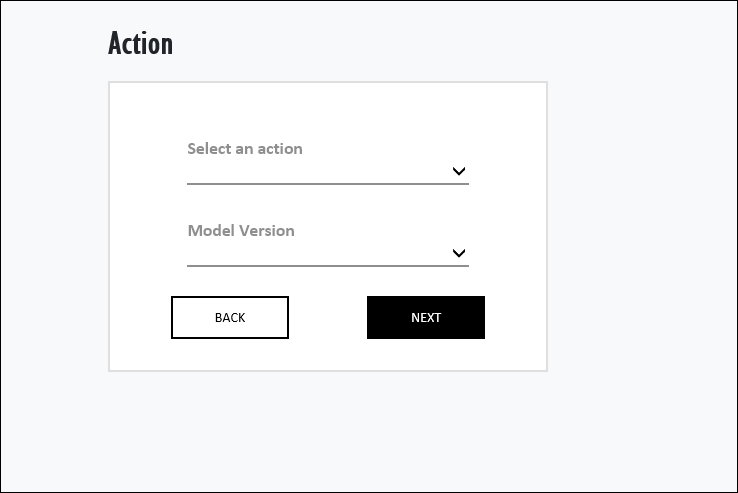The image size is (738, 493).
Task: Click the chevron icon beside Select an action
Action: click(459, 171)
